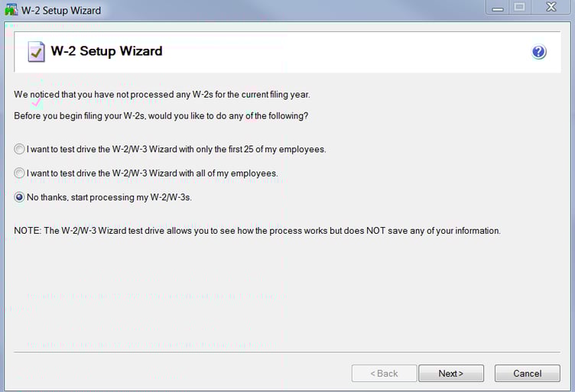
Task: Click the 'Before you begin filing' question text
Action: pyautogui.click(x=166, y=115)
